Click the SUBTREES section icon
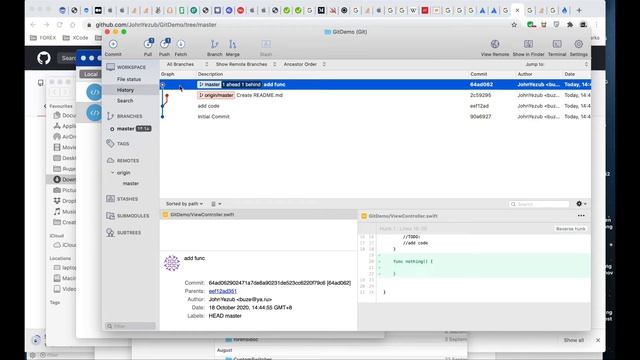Screen dimensions: 640x360 coord(110,232)
